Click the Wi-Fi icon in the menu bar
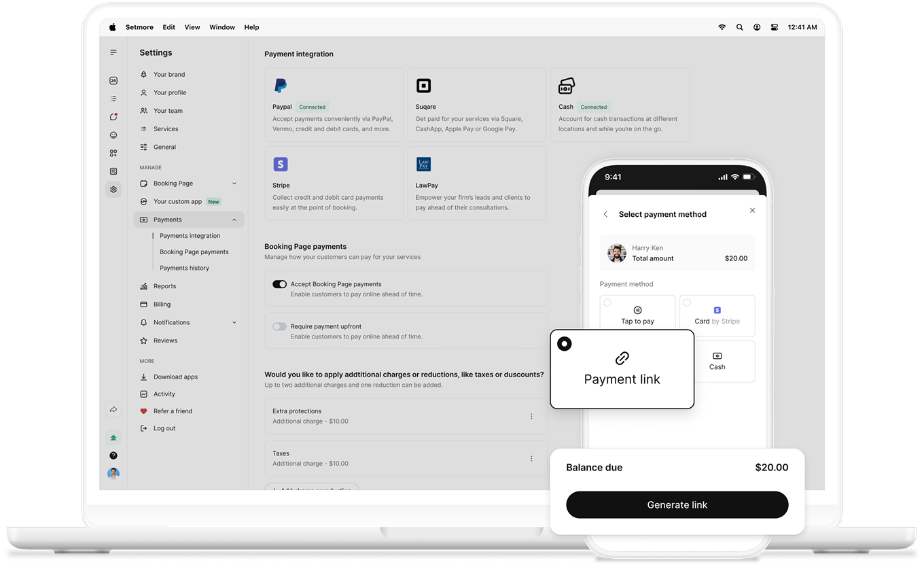This screenshot has height=571, width=924. click(x=722, y=27)
